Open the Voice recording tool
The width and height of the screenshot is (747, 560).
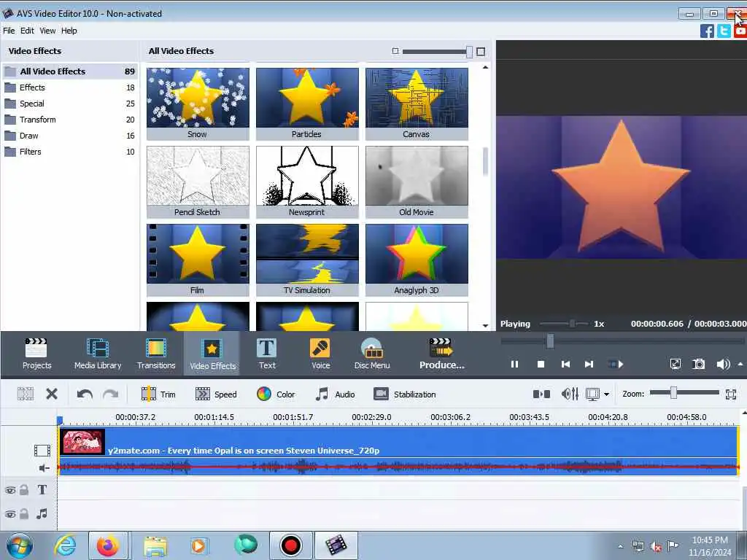(321, 354)
